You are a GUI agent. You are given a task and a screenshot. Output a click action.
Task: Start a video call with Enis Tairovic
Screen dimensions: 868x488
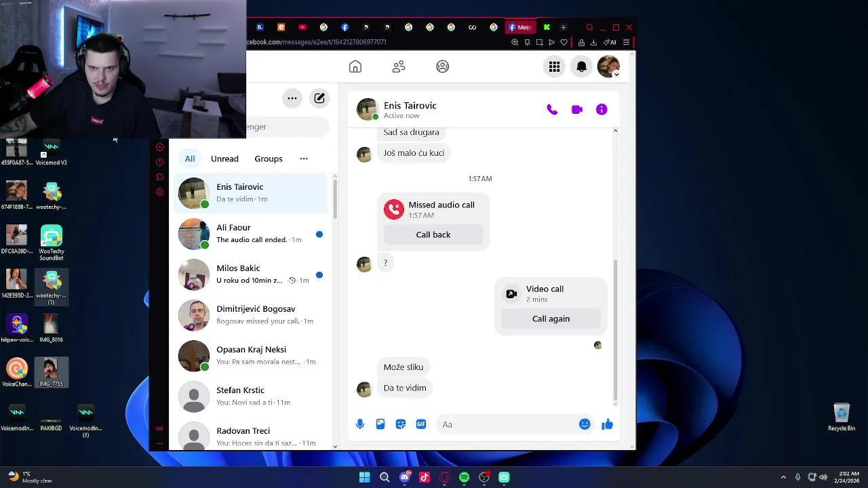tap(577, 110)
